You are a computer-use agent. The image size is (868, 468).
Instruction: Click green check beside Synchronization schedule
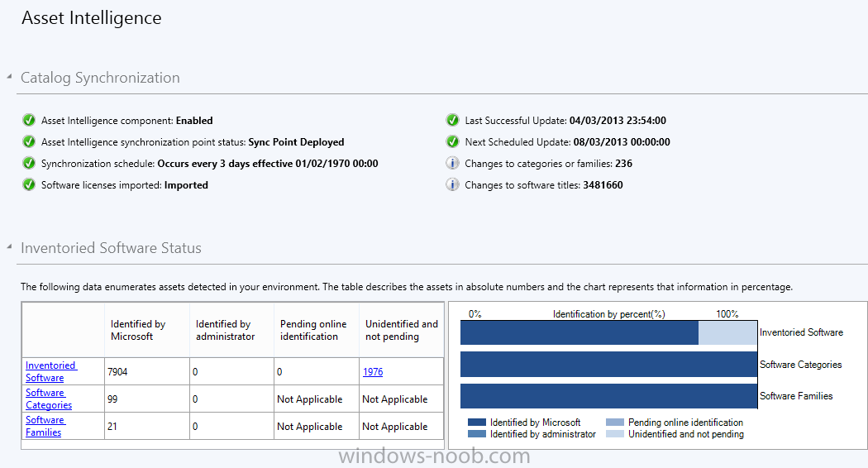click(x=29, y=164)
